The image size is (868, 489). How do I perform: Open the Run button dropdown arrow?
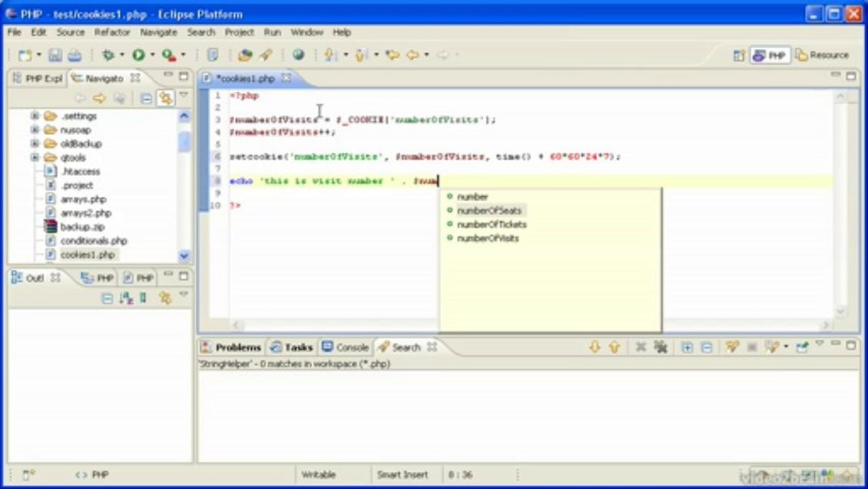(x=152, y=55)
